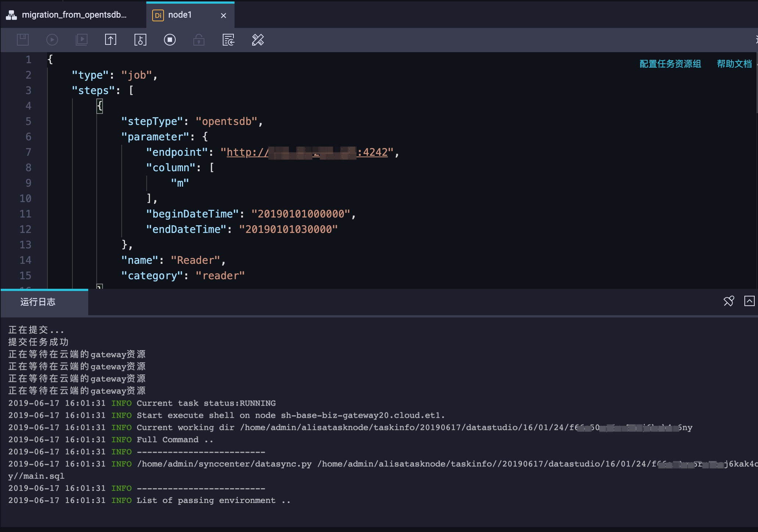Click the pin icon in log panel
This screenshot has height=532, width=758.
tap(729, 301)
